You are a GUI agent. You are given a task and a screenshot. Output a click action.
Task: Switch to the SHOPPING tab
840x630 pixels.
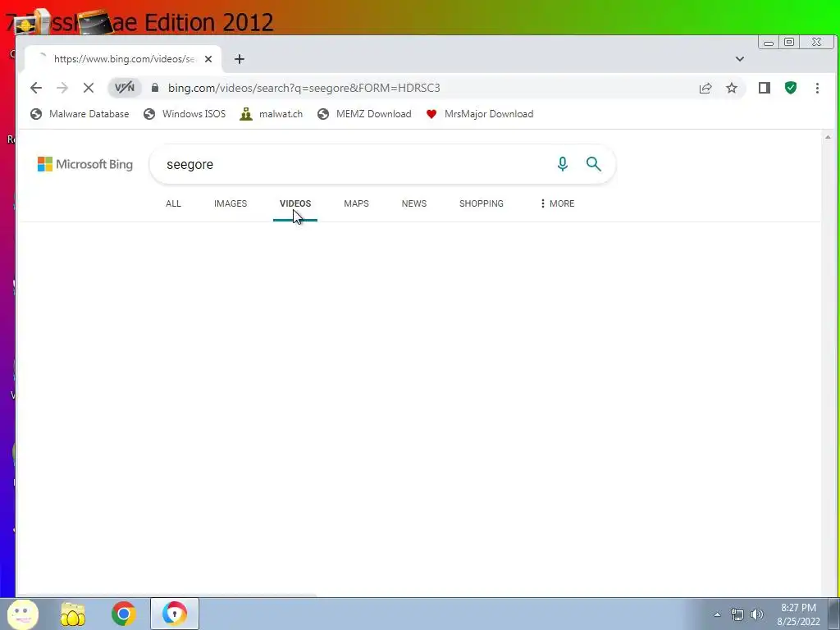tap(481, 203)
